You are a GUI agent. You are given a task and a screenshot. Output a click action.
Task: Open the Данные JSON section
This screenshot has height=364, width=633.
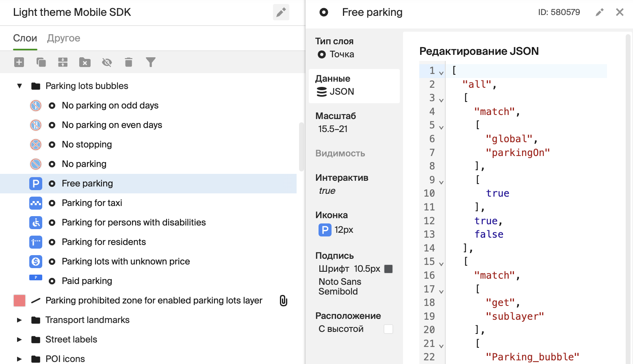(x=354, y=85)
